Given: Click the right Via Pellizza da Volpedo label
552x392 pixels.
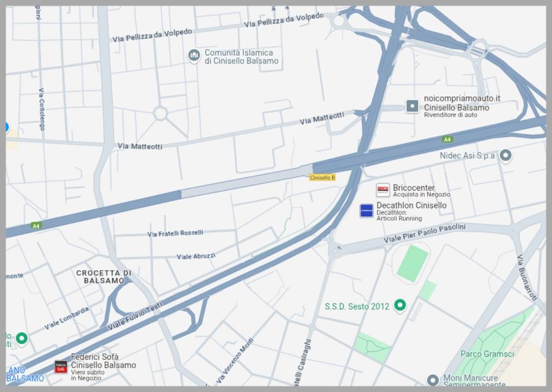Looking at the screenshot, I should pos(284,20).
